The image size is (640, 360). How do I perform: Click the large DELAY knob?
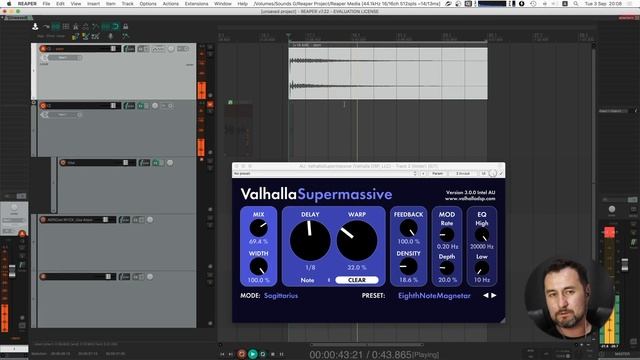point(310,240)
